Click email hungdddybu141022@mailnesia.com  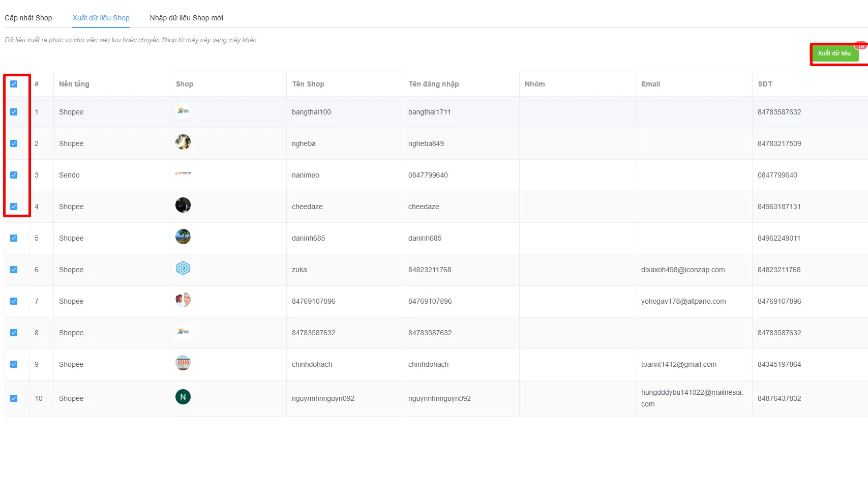click(692, 398)
